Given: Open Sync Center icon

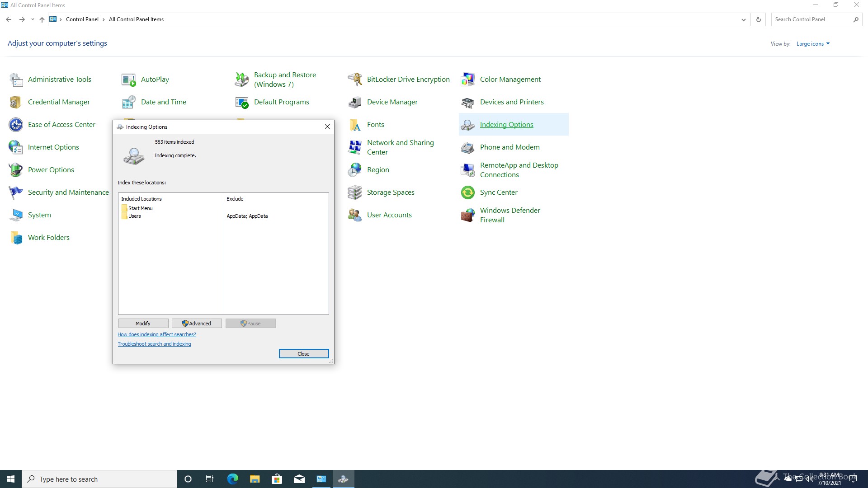Looking at the screenshot, I should tap(468, 192).
